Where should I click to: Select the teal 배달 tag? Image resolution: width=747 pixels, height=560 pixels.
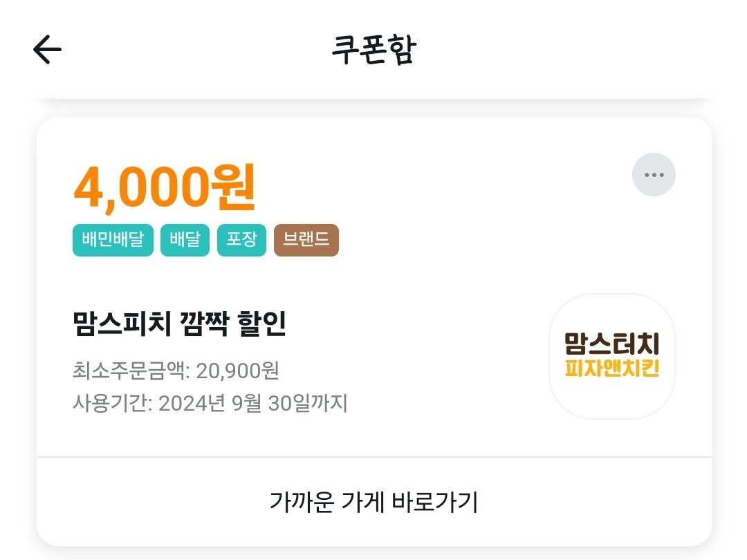click(185, 240)
